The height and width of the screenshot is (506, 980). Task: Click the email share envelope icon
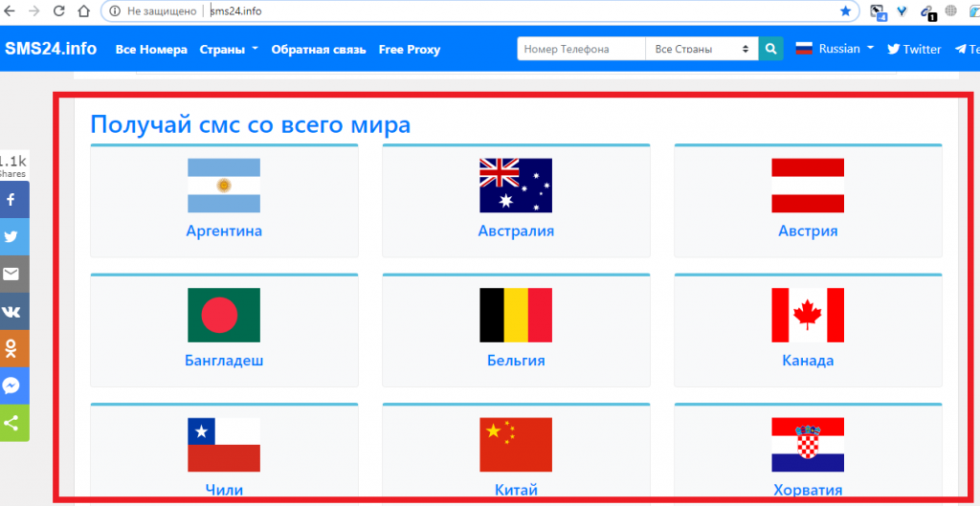tap(12, 275)
